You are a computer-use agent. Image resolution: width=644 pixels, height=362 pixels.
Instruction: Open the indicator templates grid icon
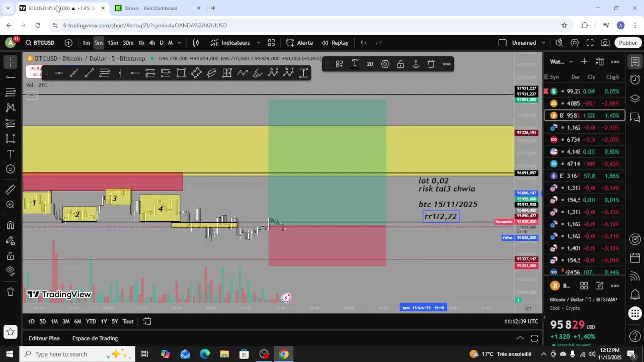coord(271,43)
